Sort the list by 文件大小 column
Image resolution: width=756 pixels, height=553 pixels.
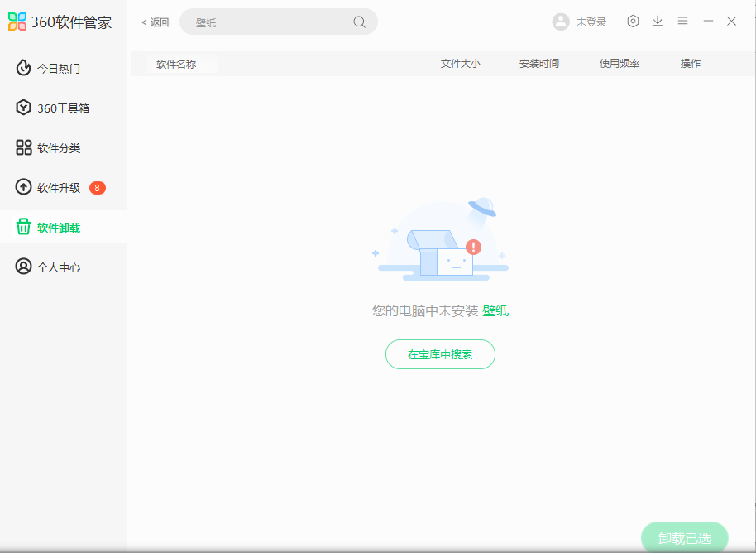pyautogui.click(x=460, y=64)
